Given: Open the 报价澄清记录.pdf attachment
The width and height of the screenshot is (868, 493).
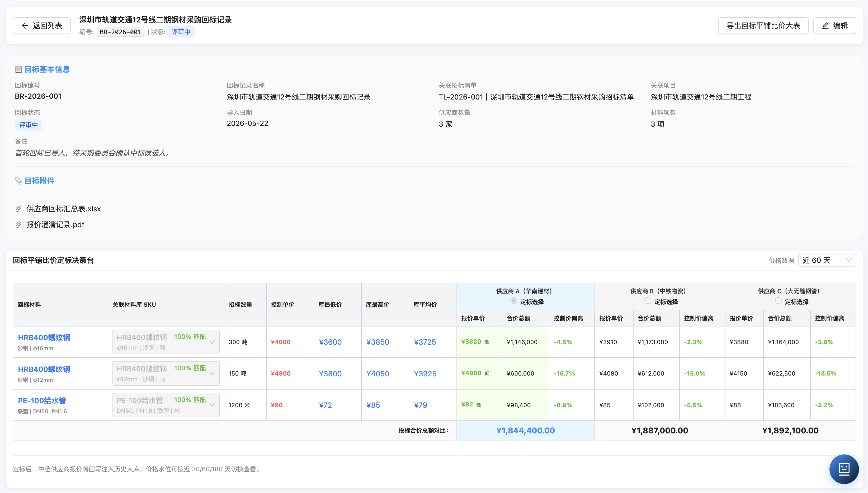Looking at the screenshot, I should point(55,225).
